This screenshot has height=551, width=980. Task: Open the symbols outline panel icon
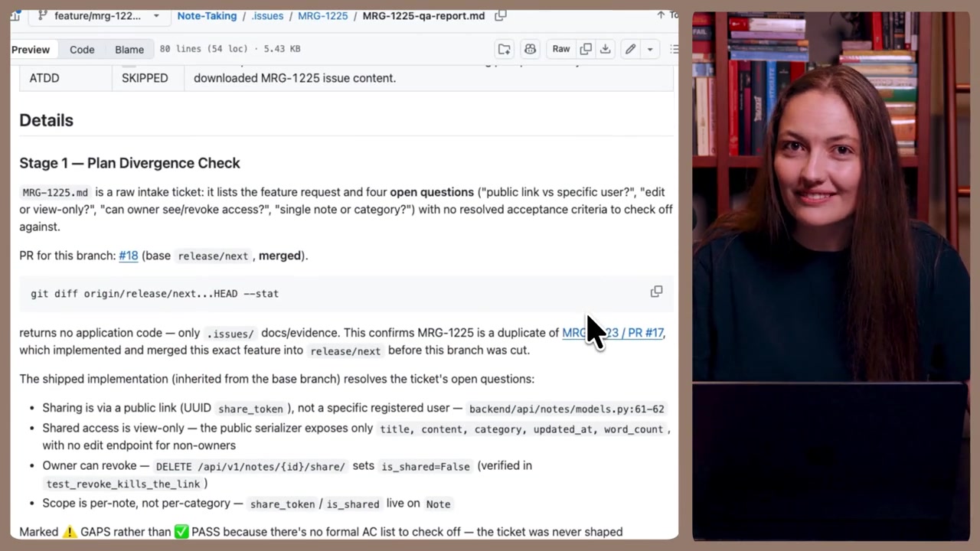(x=674, y=49)
